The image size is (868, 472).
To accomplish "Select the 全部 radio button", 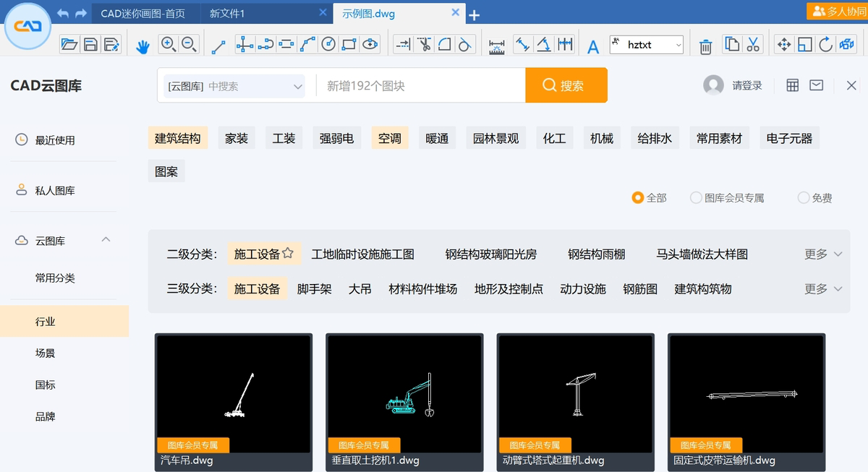I will (637, 197).
